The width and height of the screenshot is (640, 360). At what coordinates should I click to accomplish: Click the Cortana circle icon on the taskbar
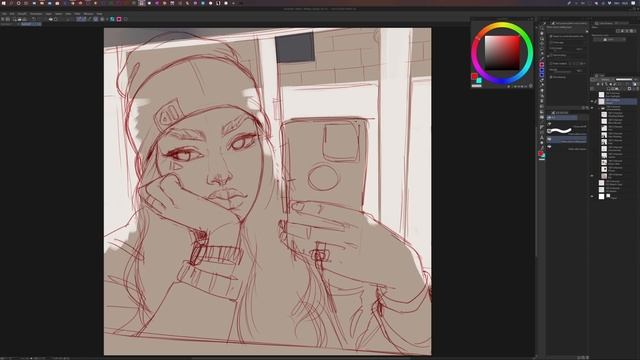point(18,3)
